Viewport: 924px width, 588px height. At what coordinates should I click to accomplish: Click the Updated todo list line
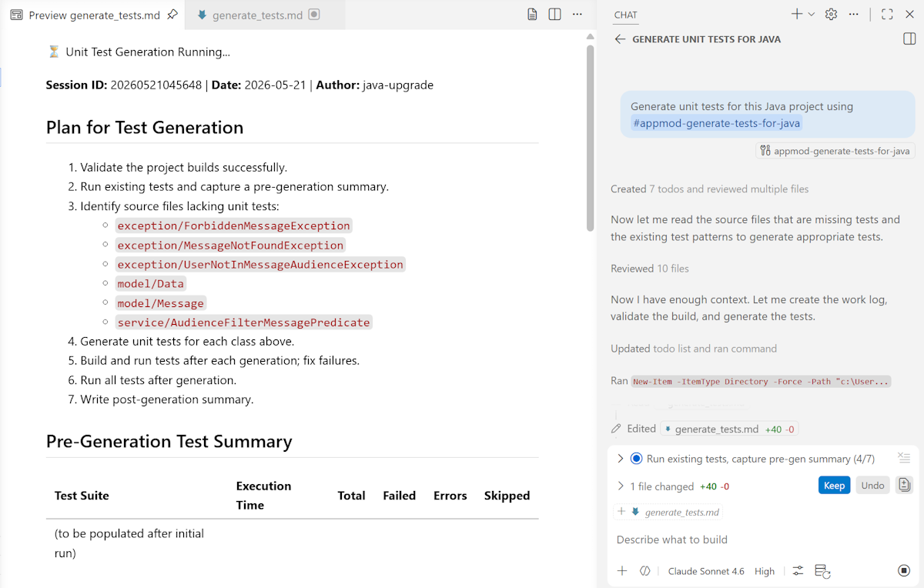pyautogui.click(x=694, y=349)
